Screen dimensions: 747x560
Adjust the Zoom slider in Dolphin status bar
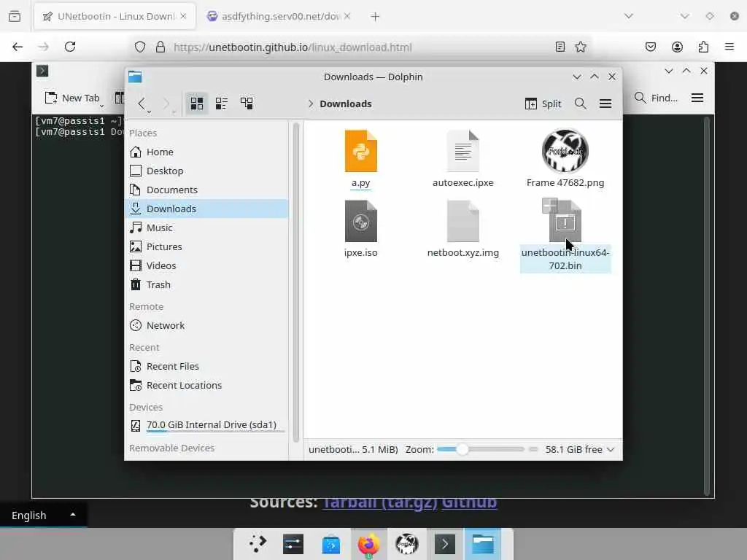point(480,449)
